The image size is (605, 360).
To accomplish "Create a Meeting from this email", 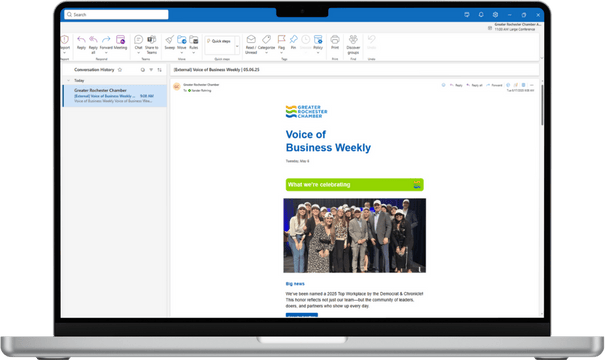I will point(120,42).
